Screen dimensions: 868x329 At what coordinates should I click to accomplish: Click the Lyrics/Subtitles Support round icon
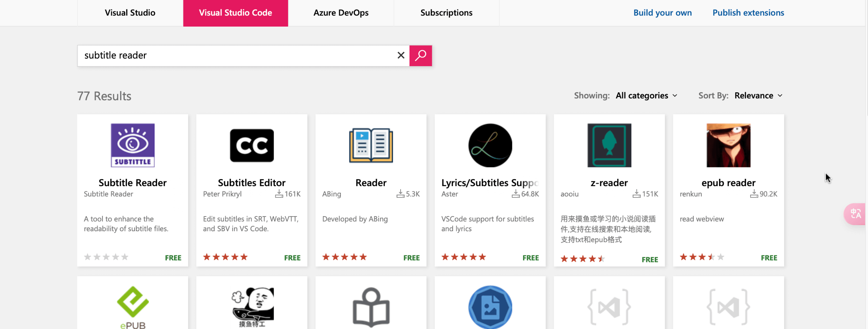coord(490,145)
